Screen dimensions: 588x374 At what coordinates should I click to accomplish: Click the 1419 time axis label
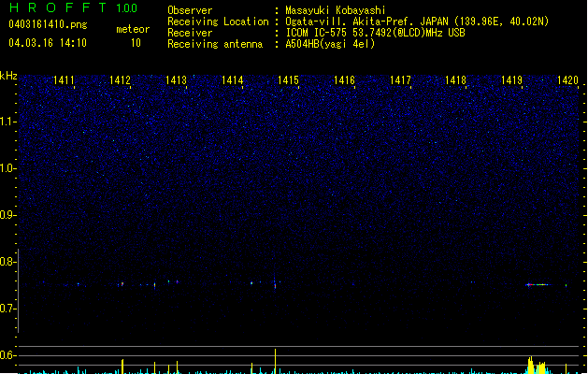(511, 80)
